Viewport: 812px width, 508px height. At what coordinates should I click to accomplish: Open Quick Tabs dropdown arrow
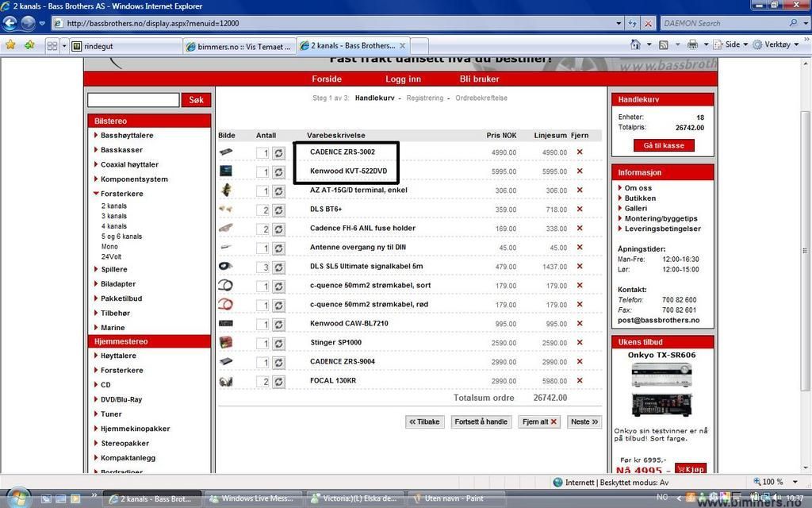pyautogui.click(x=64, y=46)
